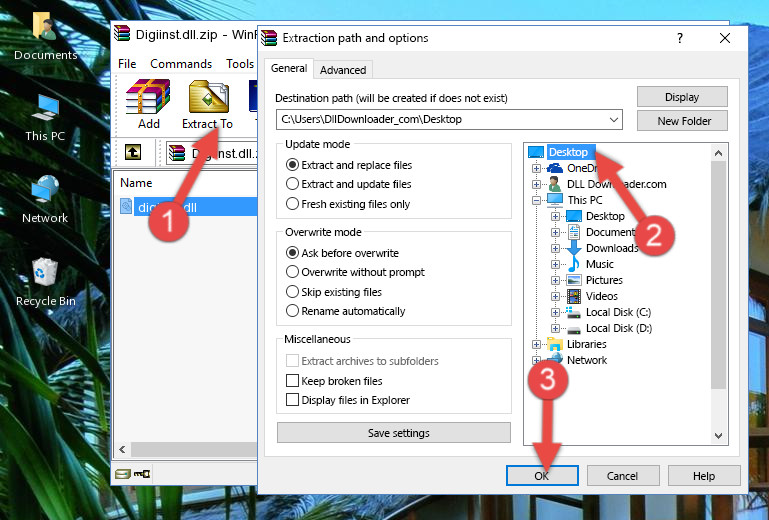Image resolution: width=769 pixels, height=520 pixels.
Task: Select the This PC desktop icon
Action: point(45,108)
